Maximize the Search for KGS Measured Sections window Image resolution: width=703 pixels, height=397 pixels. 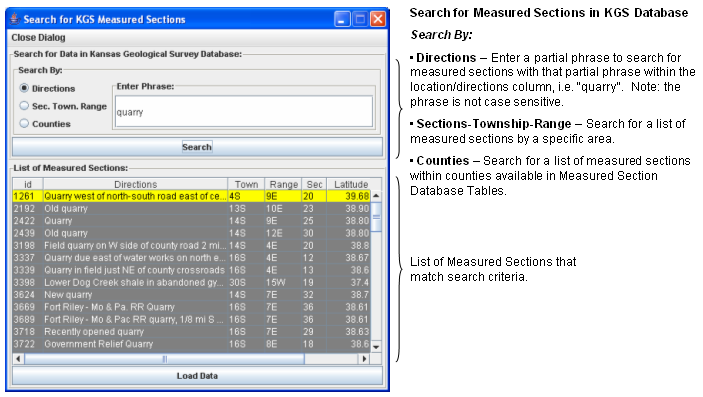coord(360,19)
